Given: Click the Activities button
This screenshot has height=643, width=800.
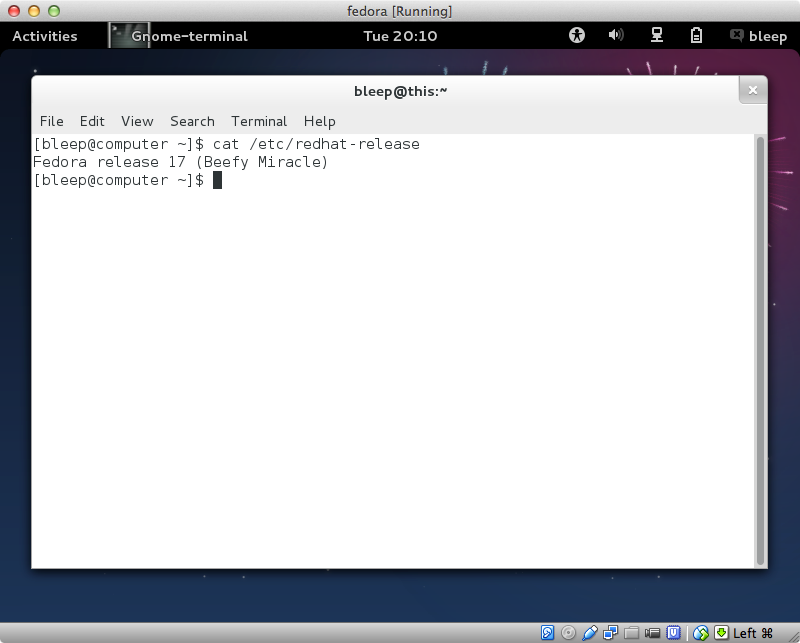Looking at the screenshot, I should [45, 36].
